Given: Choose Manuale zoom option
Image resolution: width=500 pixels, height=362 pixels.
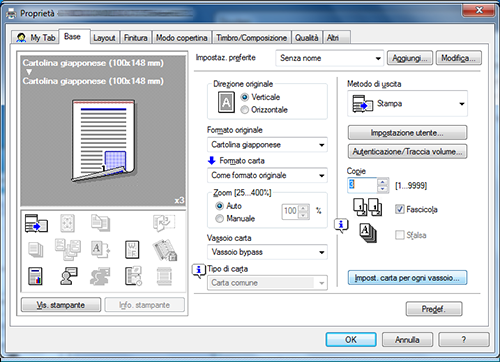Looking at the screenshot, I should [x=219, y=219].
